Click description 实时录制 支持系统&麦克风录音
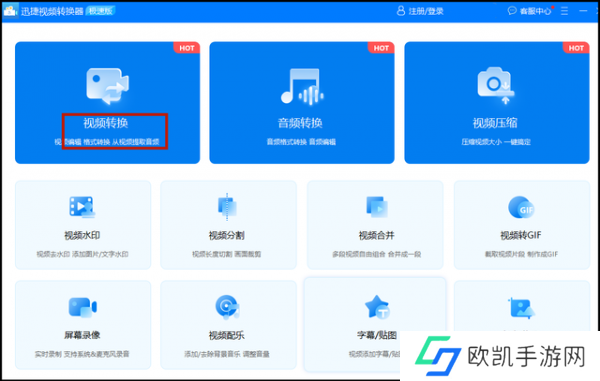 click(82, 354)
